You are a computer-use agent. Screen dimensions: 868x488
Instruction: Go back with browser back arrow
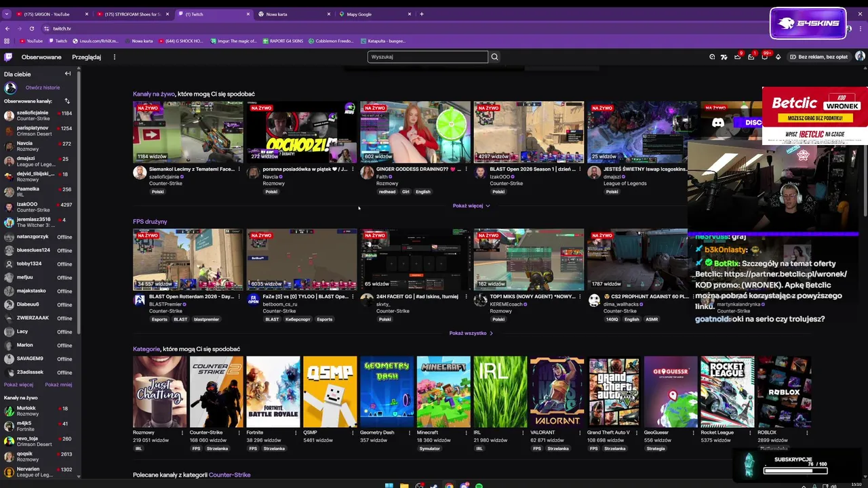coord(7,28)
